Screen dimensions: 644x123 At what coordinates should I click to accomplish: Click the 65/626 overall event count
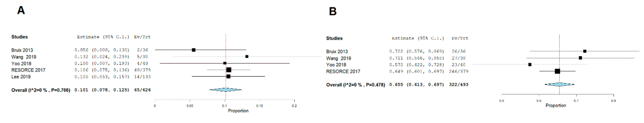pyautogui.click(x=143, y=90)
